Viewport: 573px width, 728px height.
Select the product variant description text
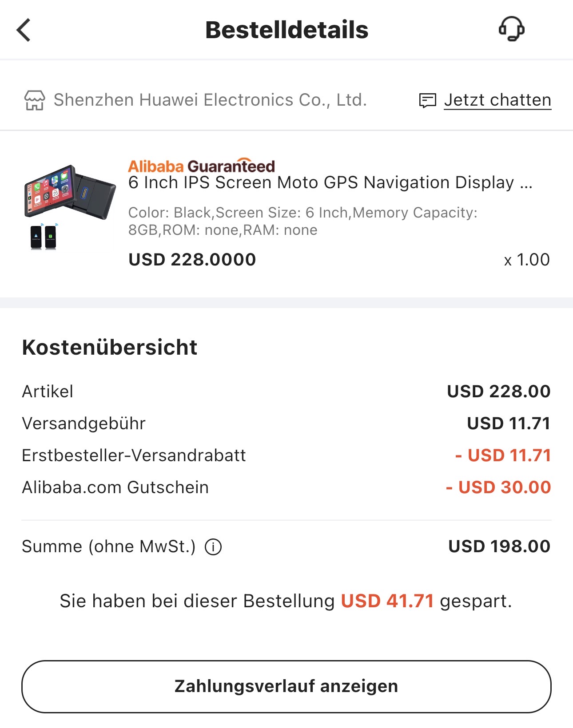[302, 221]
